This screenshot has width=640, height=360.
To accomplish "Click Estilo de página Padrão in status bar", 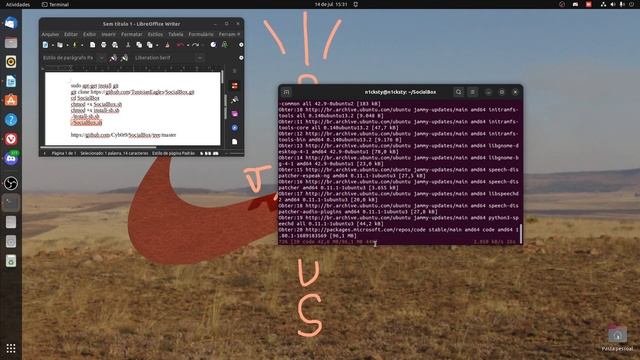I will tap(173, 153).
